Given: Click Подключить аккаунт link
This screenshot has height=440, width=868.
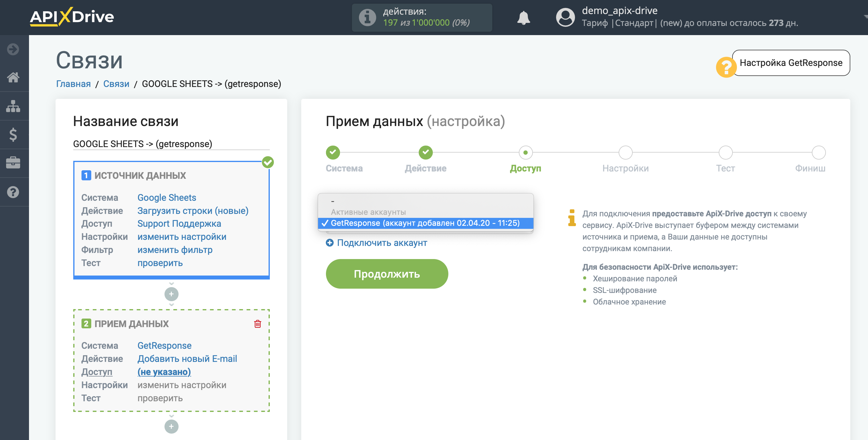Looking at the screenshot, I should tap(382, 243).
